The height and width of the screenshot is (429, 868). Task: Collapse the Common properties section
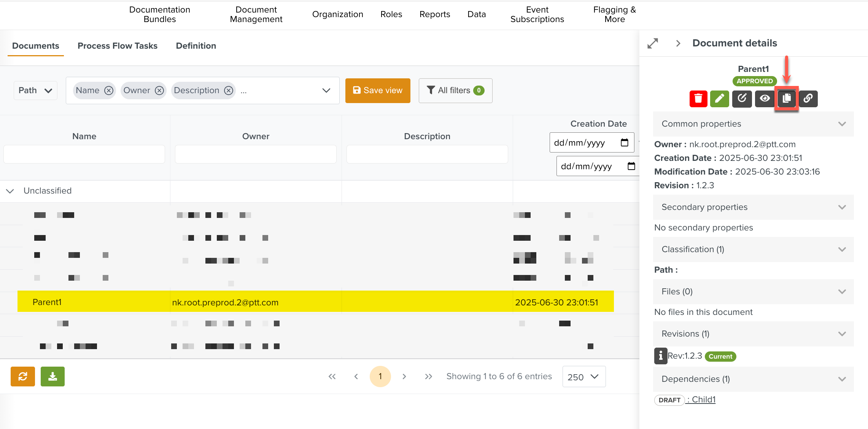842,124
